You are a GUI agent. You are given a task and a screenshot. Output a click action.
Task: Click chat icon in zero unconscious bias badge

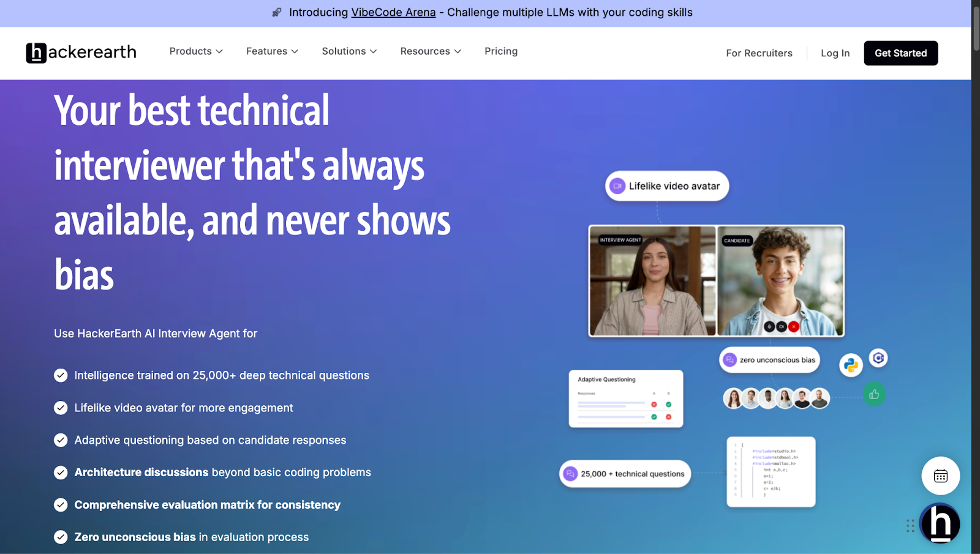coord(729,360)
